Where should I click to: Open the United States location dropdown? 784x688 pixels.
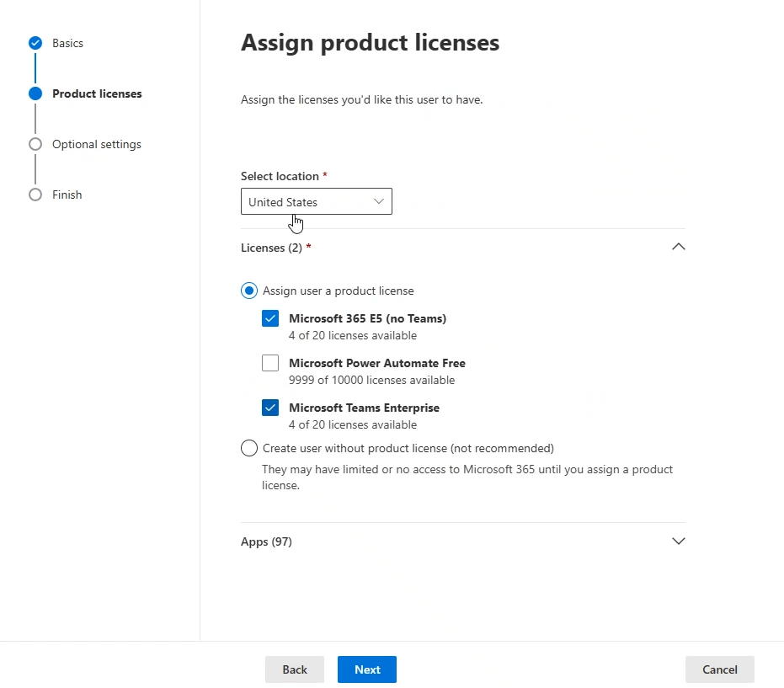pos(316,201)
